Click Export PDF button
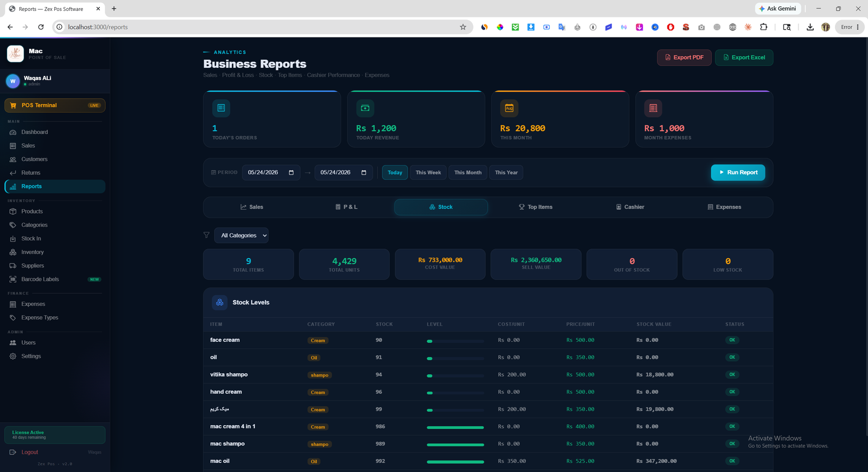The width and height of the screenshot is (868, 472). click(x=684, y=58)
